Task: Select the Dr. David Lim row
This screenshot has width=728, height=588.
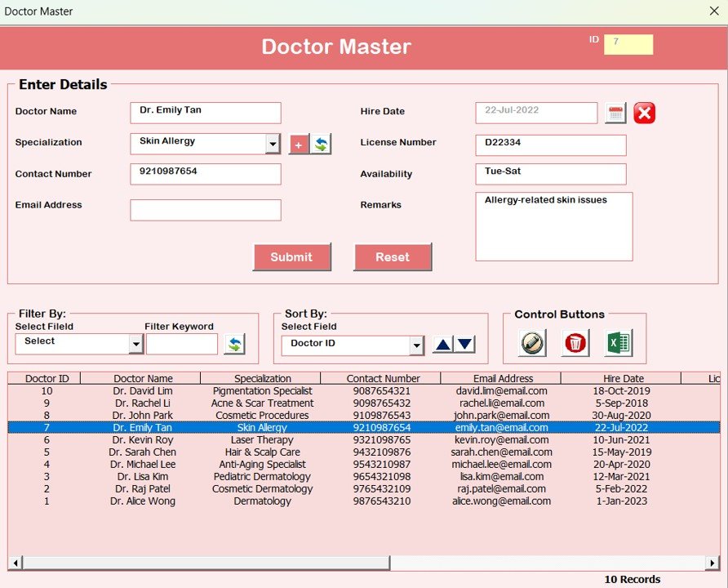Action: coord(364,391)
